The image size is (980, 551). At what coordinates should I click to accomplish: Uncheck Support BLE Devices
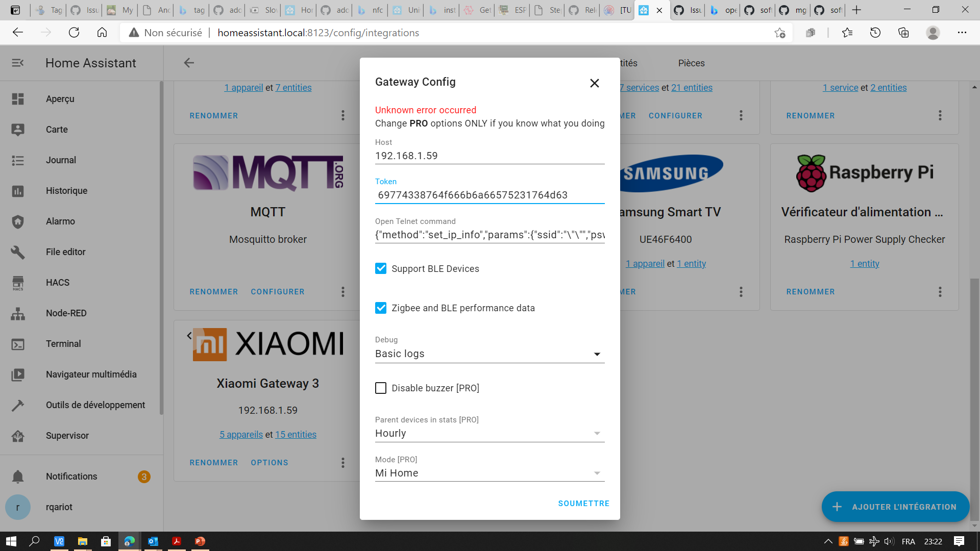point(381,268)
